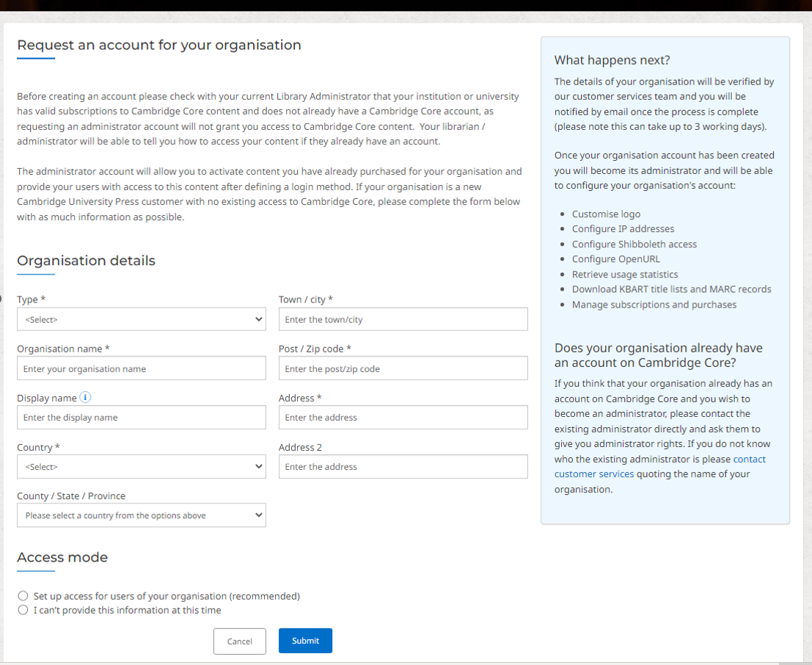812x665 pixels.
Task: Click the Address 2 input field
Action: (x=403, y=467)
